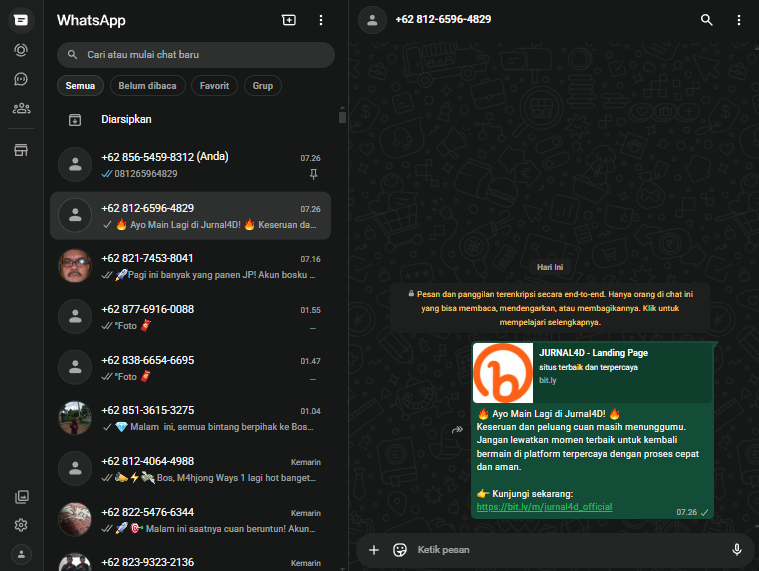Open the chat list three-dot menu
Screen dimensions: 759x571
320,20
